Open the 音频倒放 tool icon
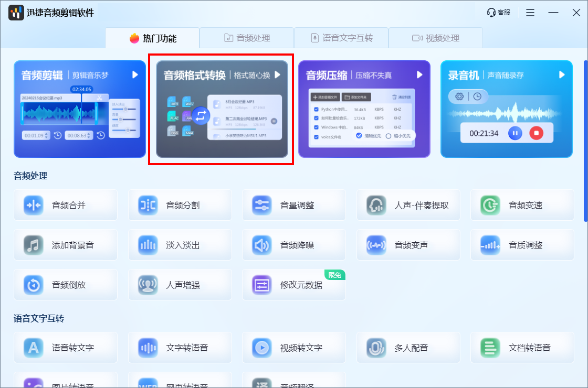This screenshot has width=588, height=388. point(34,285)
